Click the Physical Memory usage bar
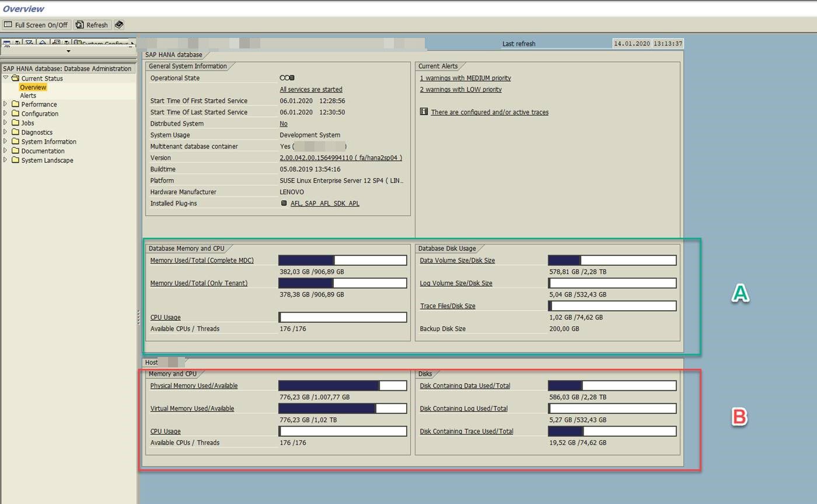This screenshot has height=504, width=817. tap(343, 386)
